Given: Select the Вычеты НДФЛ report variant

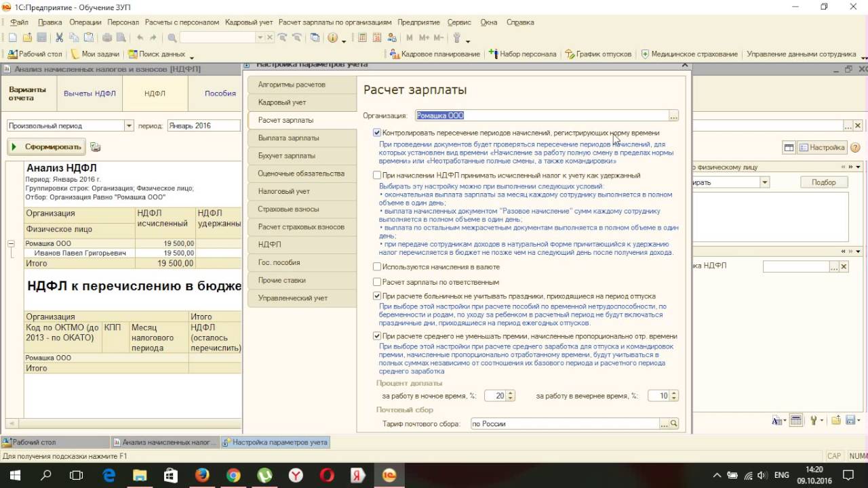Looking at the screenshot, I should pyautogui.click(x=90, y=94).
